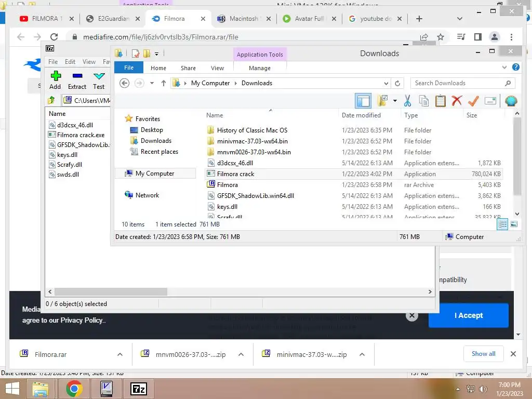Go up one folder in 7-Zip
The height and width of the screenshot is (399, 532).
(51, 100)
